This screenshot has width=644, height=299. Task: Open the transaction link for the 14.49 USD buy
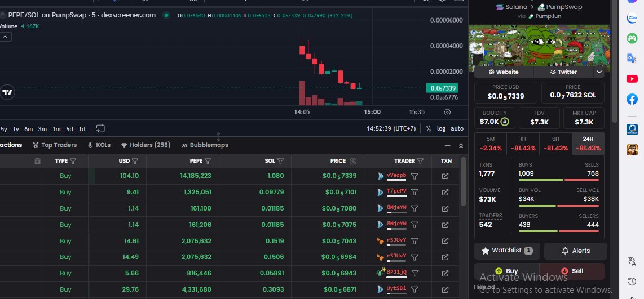point(445,257)
